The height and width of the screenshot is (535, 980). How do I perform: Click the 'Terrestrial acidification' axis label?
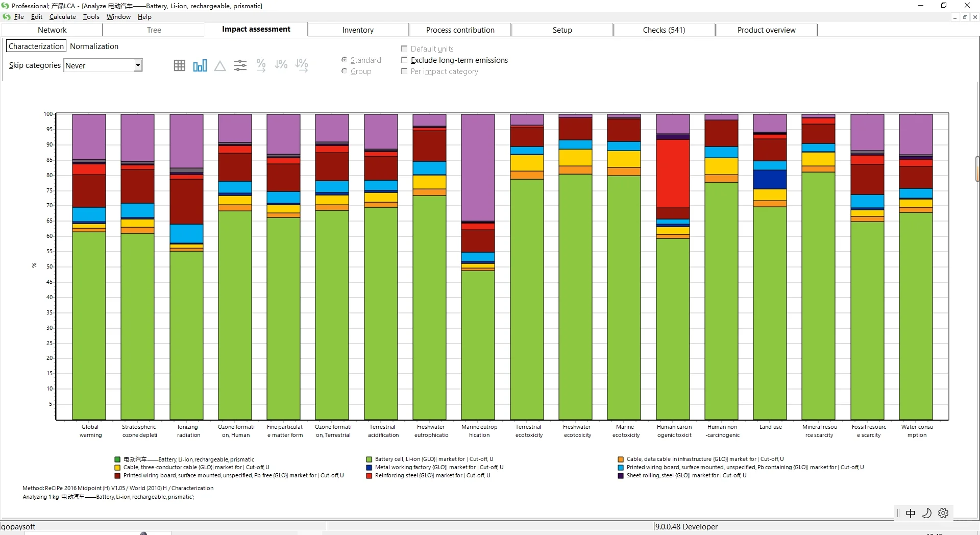(x=383, y=431)
